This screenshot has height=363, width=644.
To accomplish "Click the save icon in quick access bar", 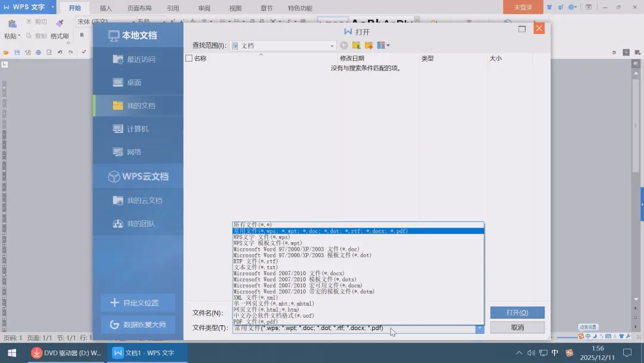I will pyautogui.click(x=17, y=52).
